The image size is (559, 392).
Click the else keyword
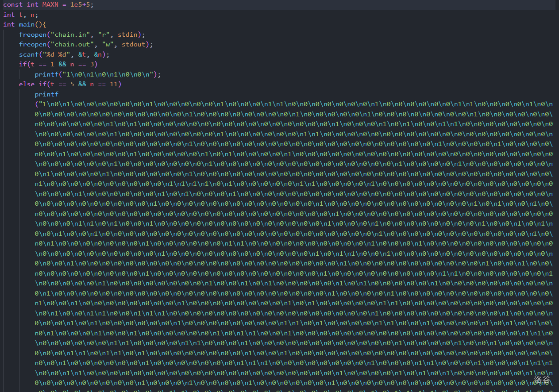click(27, 84)
